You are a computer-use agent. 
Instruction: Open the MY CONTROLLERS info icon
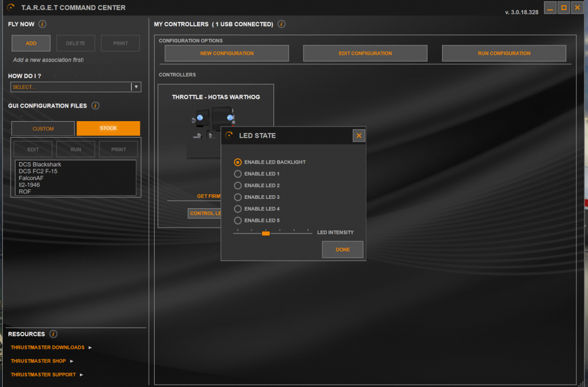(x=281, y=24)
